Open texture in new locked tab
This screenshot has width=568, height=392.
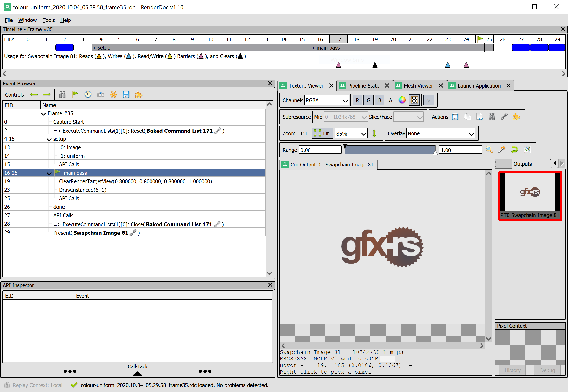point(480,117)
